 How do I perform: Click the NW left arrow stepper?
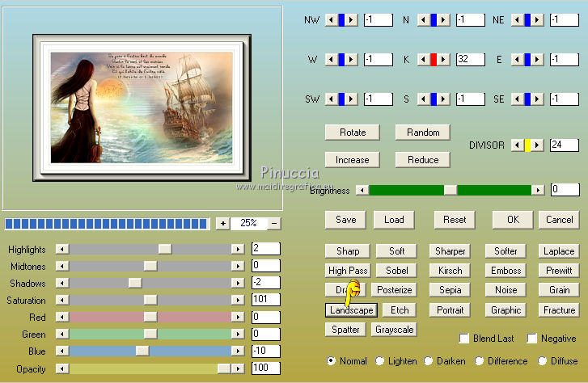[x=332, y=20]
